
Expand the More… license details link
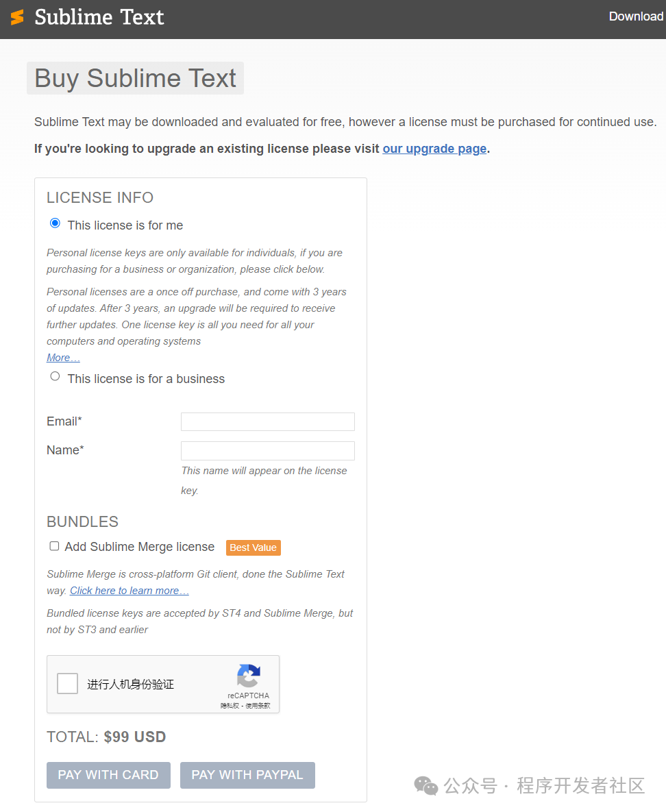[63, 357]
